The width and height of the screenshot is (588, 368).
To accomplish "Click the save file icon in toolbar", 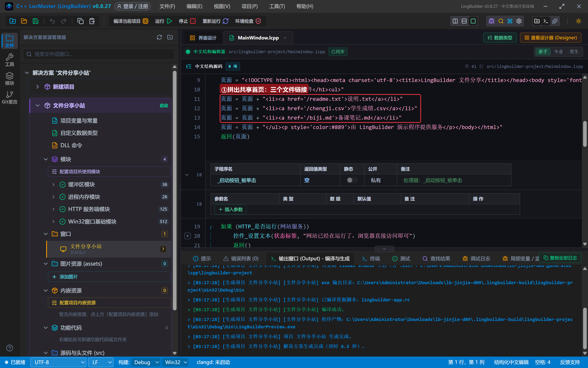I will coord(36,21).
